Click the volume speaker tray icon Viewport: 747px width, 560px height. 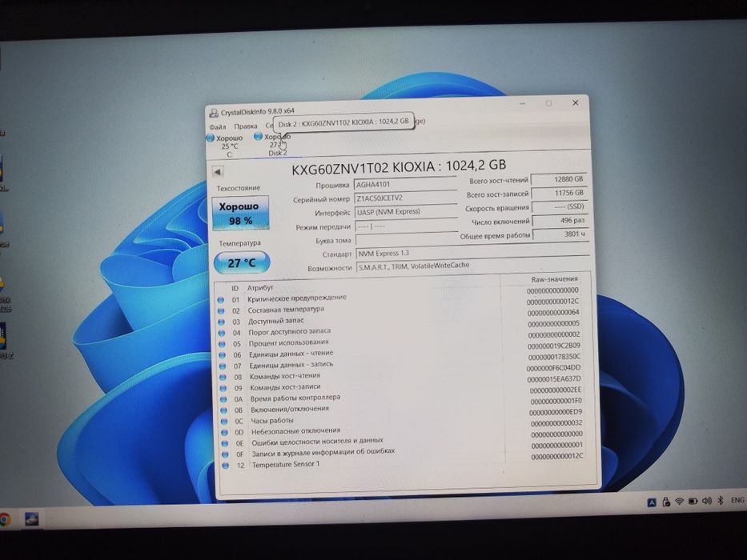707,501
